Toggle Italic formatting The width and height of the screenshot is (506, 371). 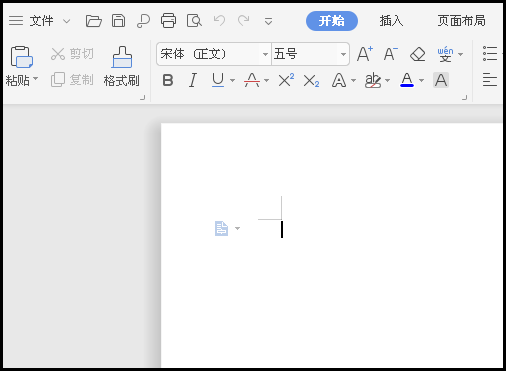[193, 80]
